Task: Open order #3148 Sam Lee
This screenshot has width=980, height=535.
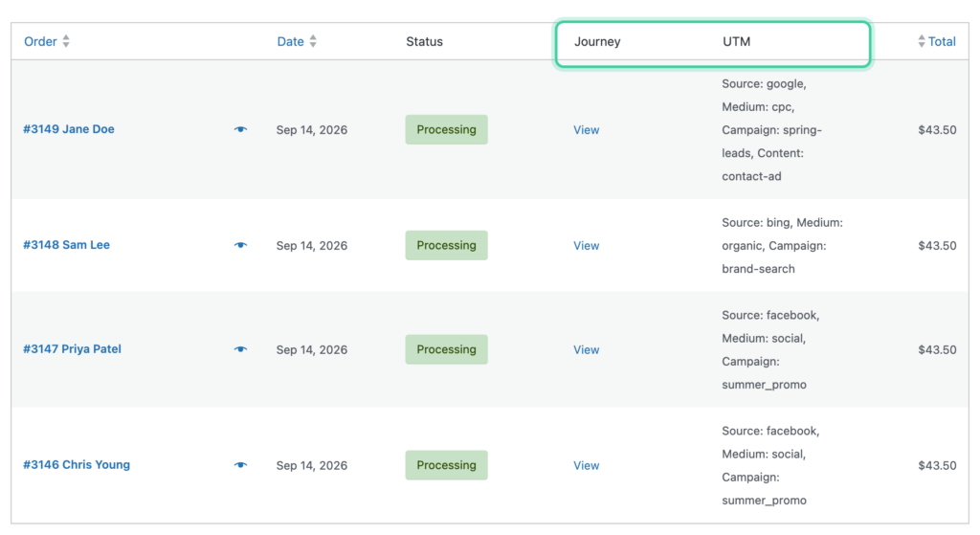Action: pyautogui.click(x=66, y=245)
